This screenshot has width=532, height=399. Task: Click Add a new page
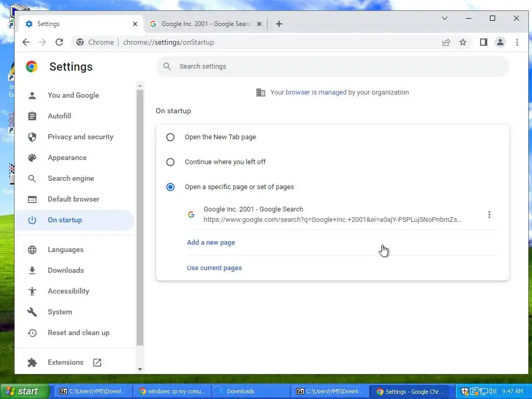click(x=211, y=243)
